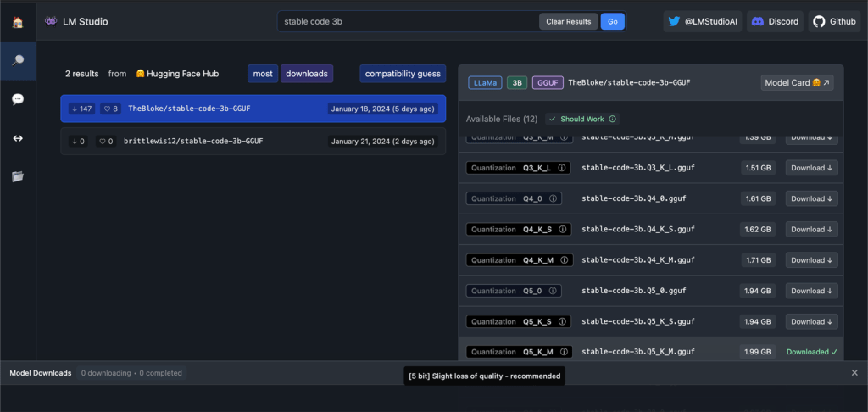
Task: Download the stable-code-3b.Q4_K_S.gguf file
Action: pos(811,229)
